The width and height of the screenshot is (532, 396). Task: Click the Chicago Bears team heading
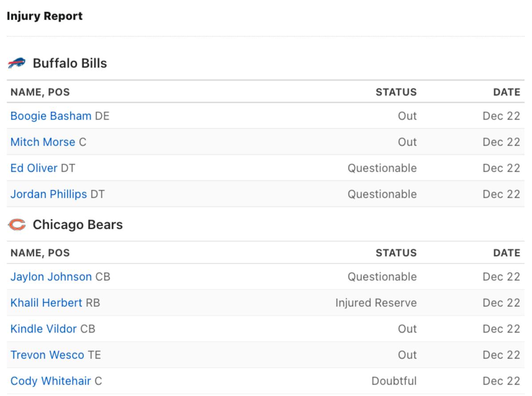(x=78, y=225)
